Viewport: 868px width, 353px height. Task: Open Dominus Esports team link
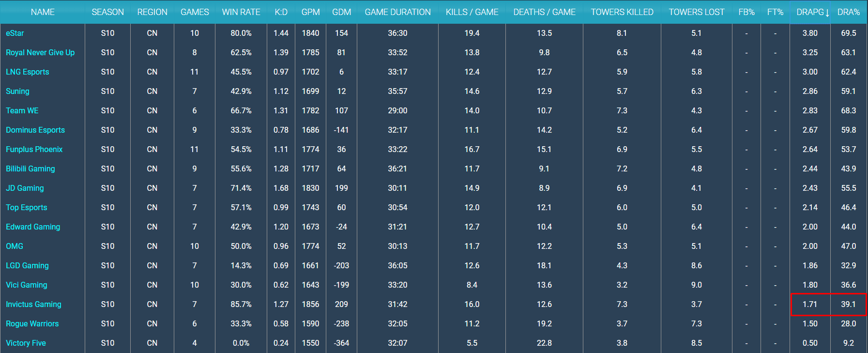(x=35, y=130)
